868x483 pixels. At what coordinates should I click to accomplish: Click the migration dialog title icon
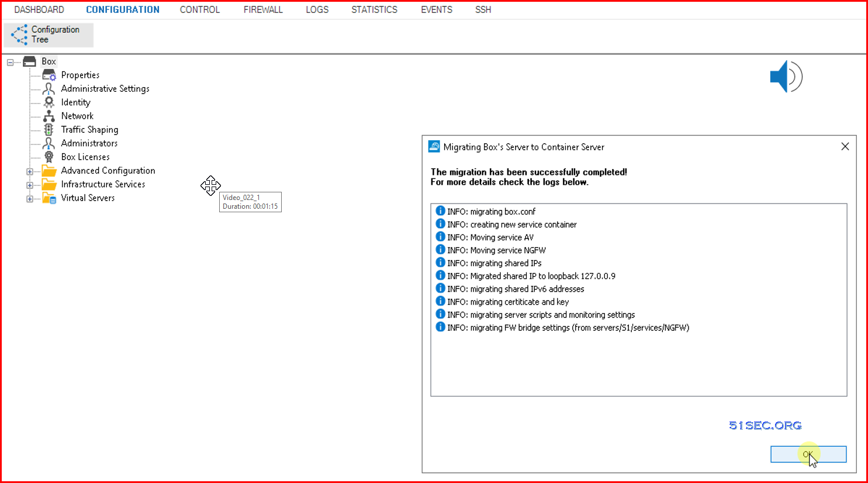(434, 146)
